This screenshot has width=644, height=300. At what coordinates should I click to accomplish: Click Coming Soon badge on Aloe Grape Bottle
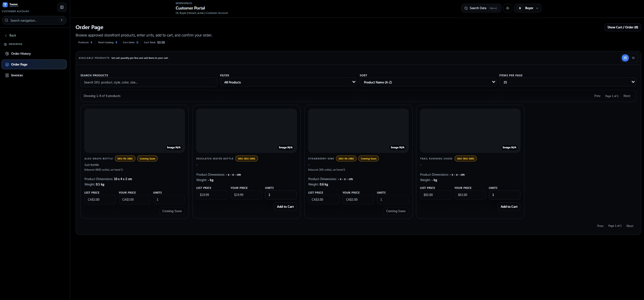pyautogui.click(x=147, y=158)
